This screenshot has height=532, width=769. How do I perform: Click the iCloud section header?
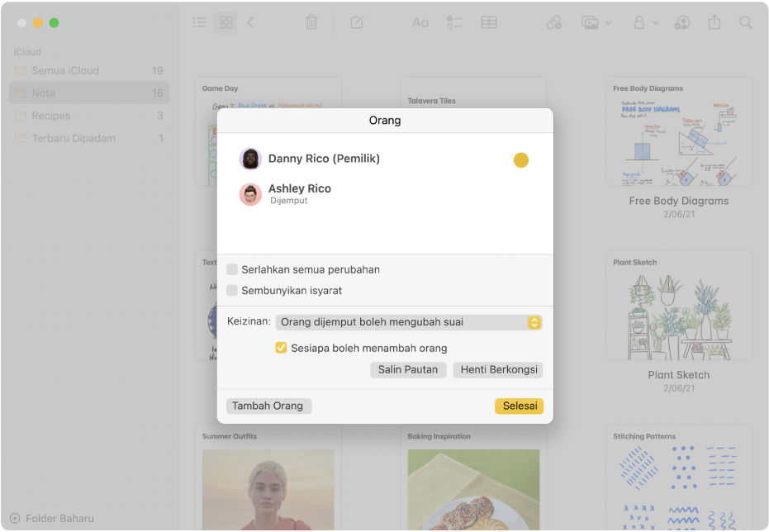tap(27, 52)
